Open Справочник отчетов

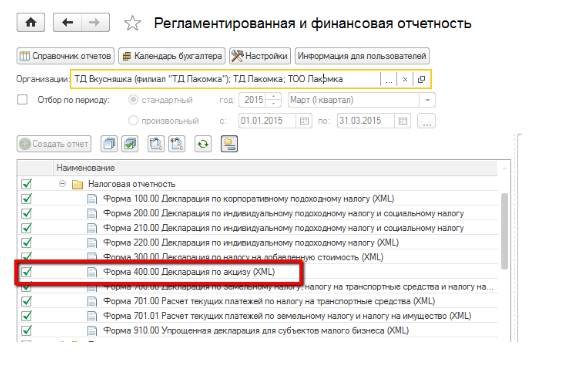65,56
